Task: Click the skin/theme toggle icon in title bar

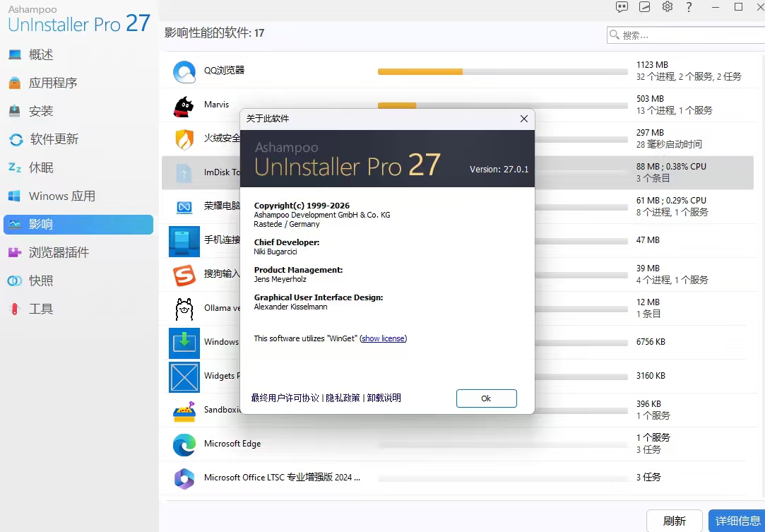Action: 644,7
